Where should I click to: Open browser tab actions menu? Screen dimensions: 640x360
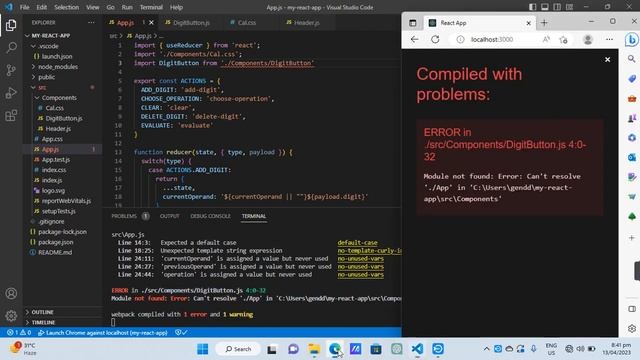(413, 23)
